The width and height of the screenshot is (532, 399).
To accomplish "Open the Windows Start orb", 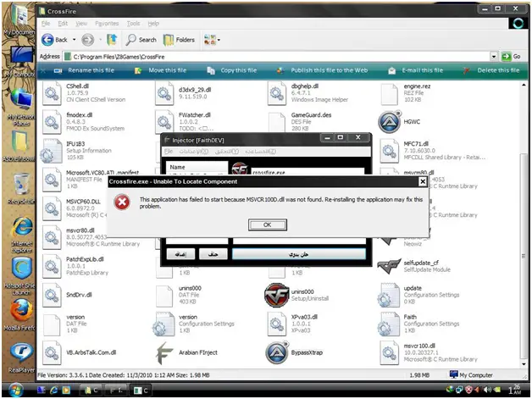I will [15, 390].
